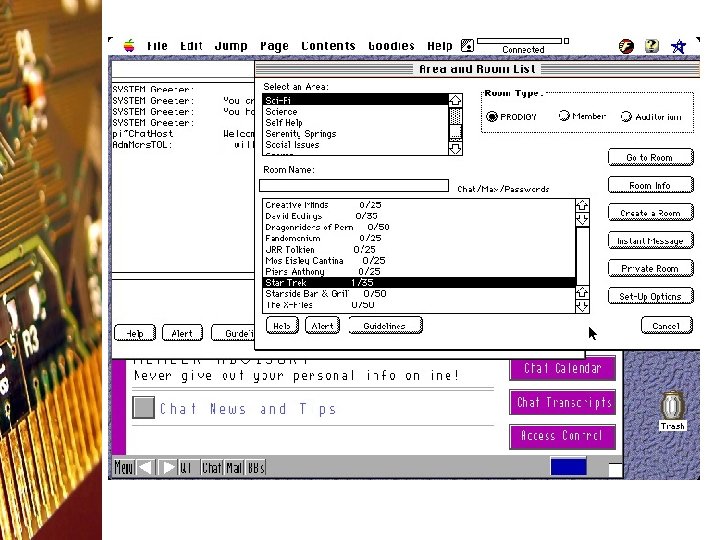
Task: Open Set-Up Options
Action: [650, 297]
